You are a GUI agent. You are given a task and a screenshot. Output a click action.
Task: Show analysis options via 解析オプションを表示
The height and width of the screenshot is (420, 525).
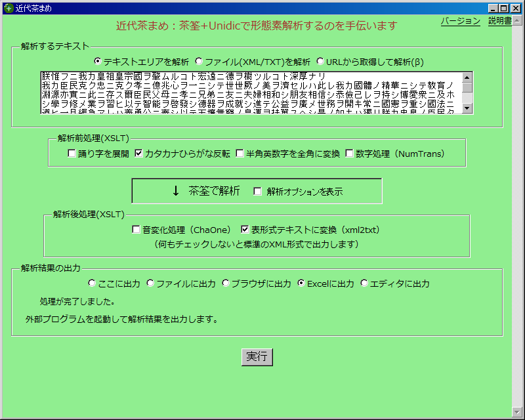tap(257, 192)
